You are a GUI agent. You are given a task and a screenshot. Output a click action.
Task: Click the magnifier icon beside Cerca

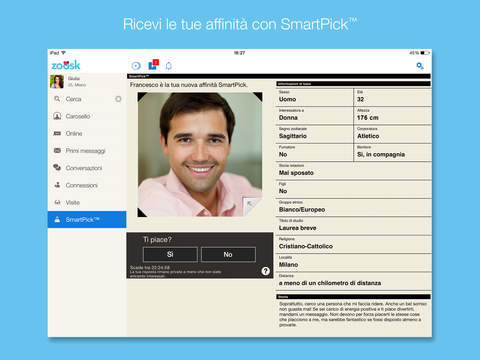[57, 99]
